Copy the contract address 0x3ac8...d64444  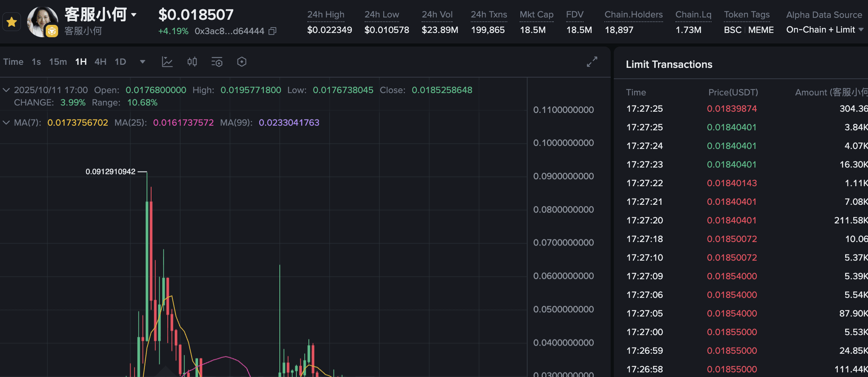(272, 31)
